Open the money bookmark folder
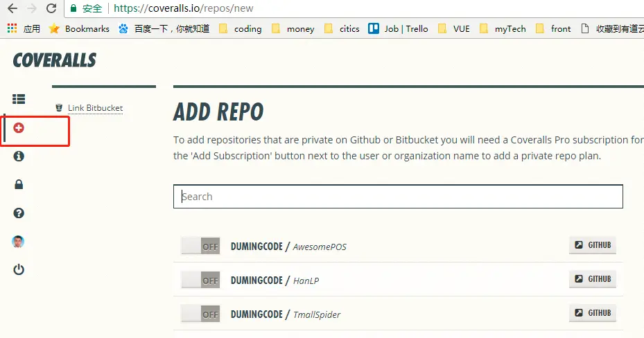This screenshot has width=644, height=338. point(293,28)
